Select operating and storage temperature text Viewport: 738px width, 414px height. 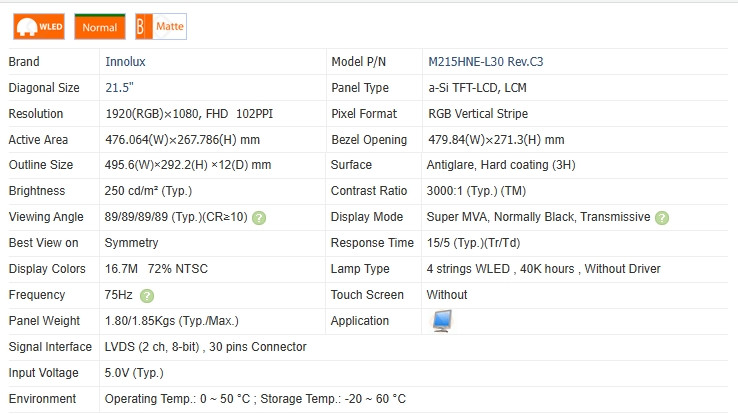255,399
